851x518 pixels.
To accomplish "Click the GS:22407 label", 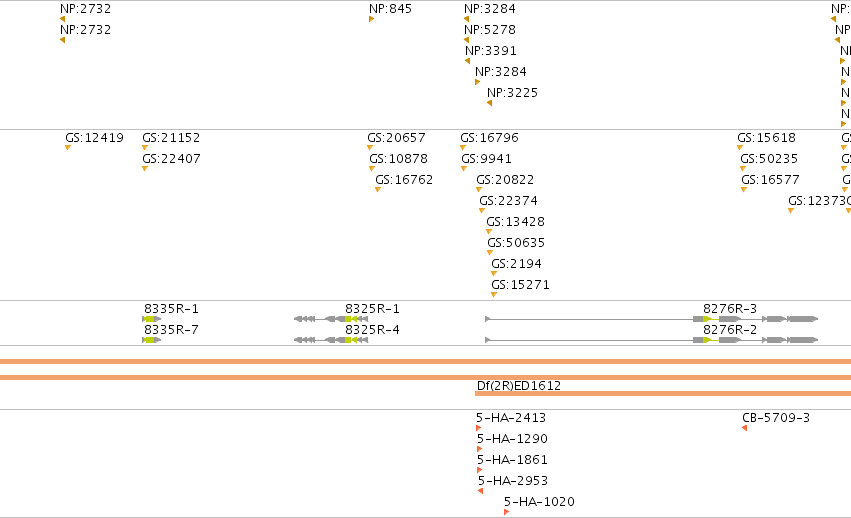I will point(171,159).
